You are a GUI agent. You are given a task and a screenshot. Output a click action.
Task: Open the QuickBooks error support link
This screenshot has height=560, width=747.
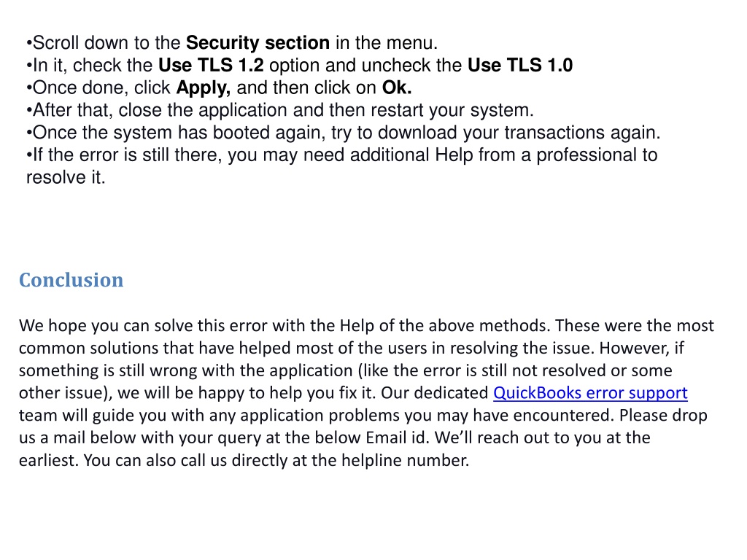590,393
